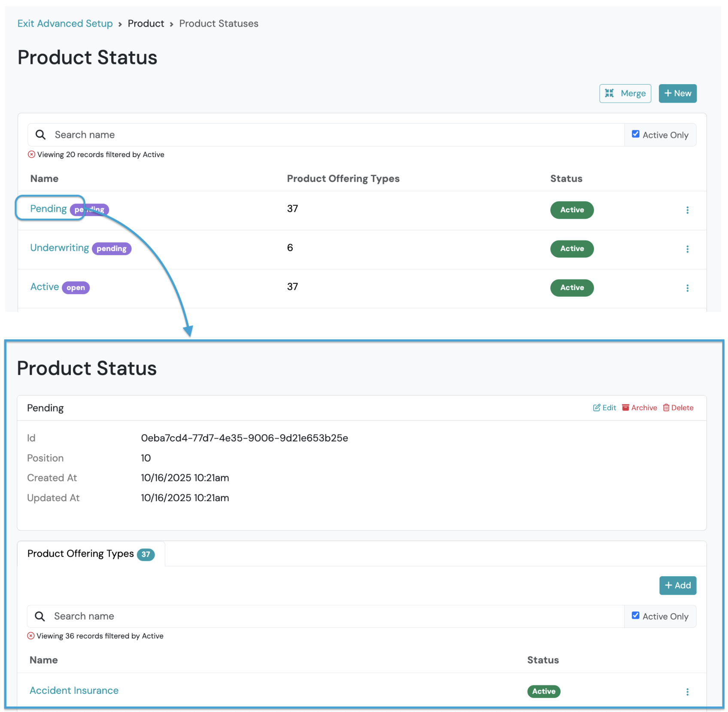The image size is (728, 712).
Task: Toggle Active Only checkbox in Product Offering Types
Action: (x=635, y=615)
